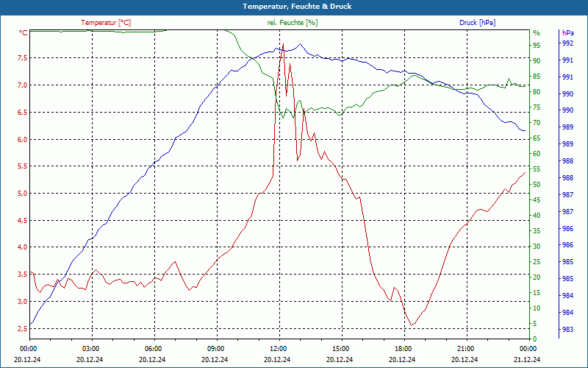Click the 5,5 tick on temperature axis
The width and height of the screenshot is (588, 368).
(21, 166)
